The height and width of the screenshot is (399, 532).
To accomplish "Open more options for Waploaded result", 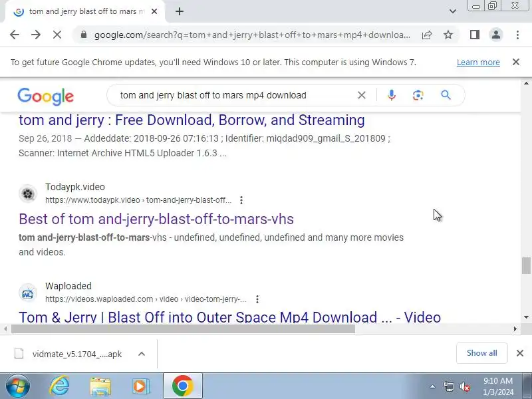I will click(x=257, y=299).
